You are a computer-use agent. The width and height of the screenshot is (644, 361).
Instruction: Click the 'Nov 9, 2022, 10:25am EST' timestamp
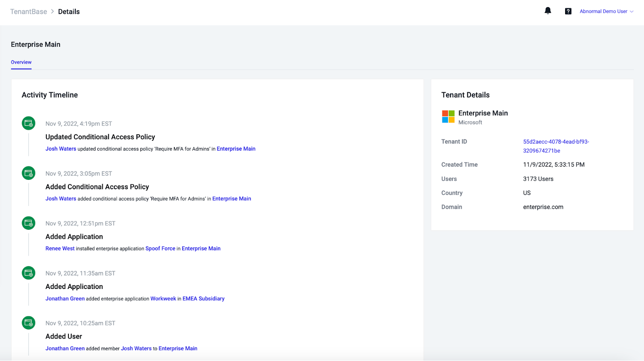80,324
